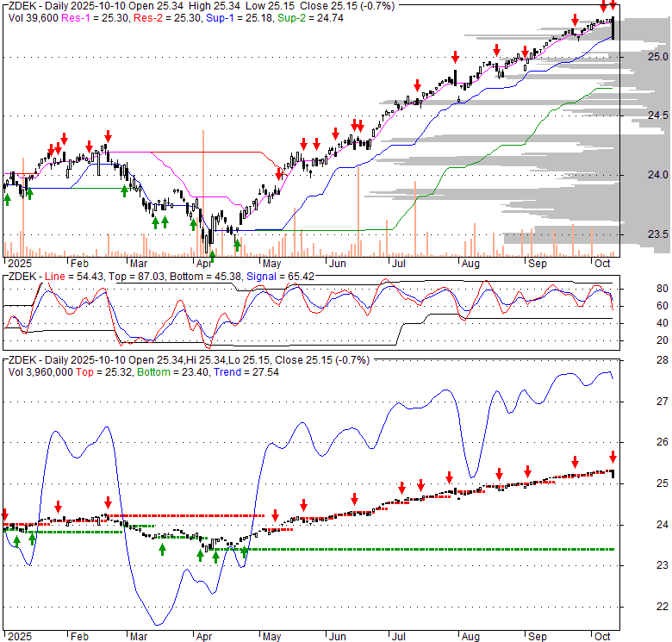The image size is (672, 642).
Task: Click the rightmost red sell arrow in the bottom price panel
Action: tap(613, 457)
